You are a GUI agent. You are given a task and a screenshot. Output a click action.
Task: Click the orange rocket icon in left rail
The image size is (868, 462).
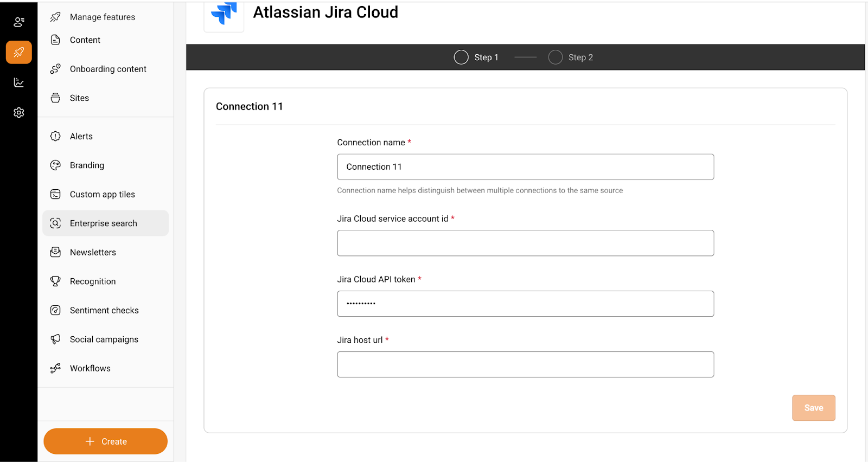(x=19, y=53)
